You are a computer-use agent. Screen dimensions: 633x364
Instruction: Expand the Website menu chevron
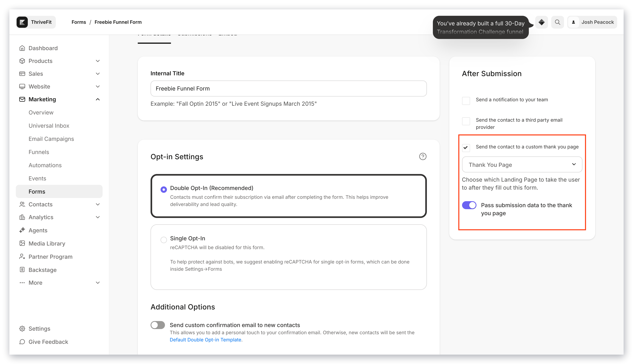tap(98, 86)
